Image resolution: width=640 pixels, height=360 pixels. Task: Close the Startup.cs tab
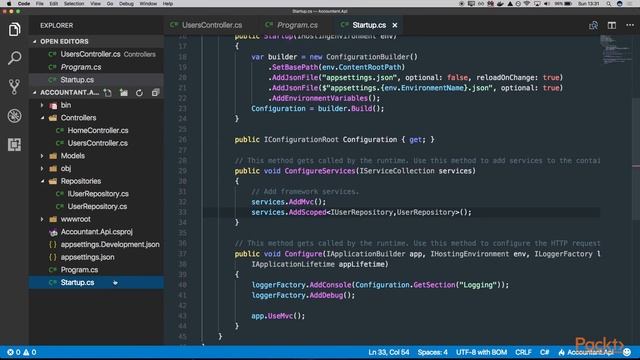click(395, 25)
